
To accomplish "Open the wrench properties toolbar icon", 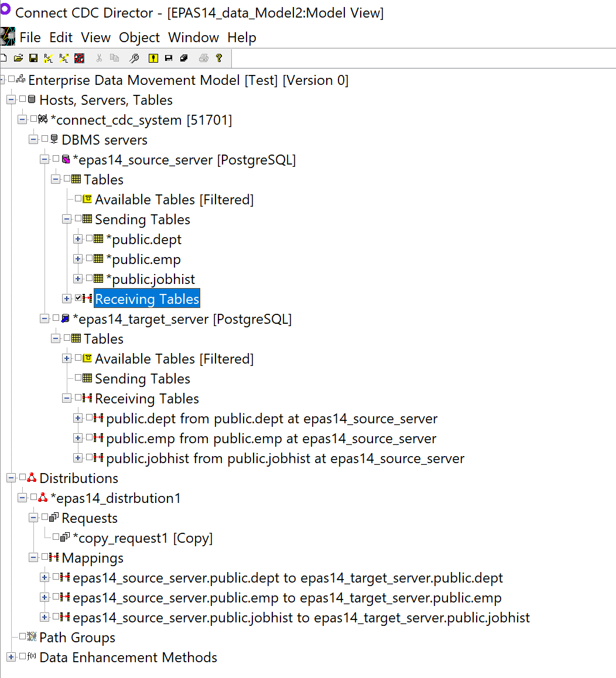I will tap(135, 58).
